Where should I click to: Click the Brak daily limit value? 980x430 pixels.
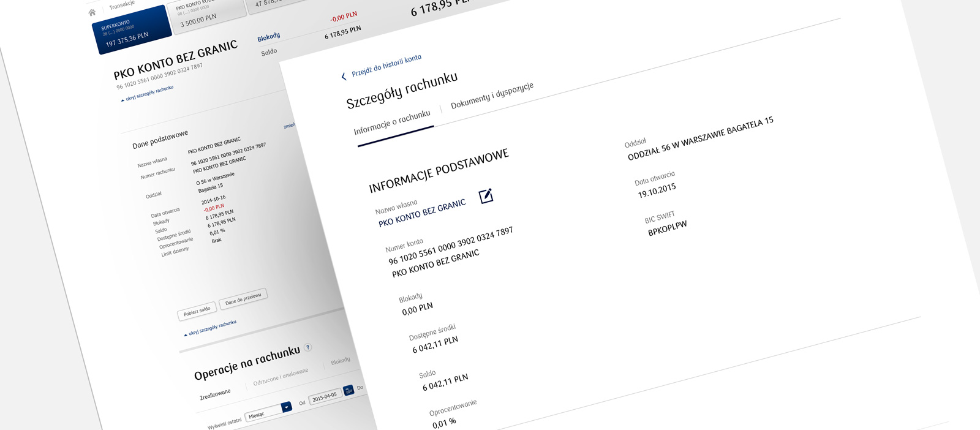217,241
